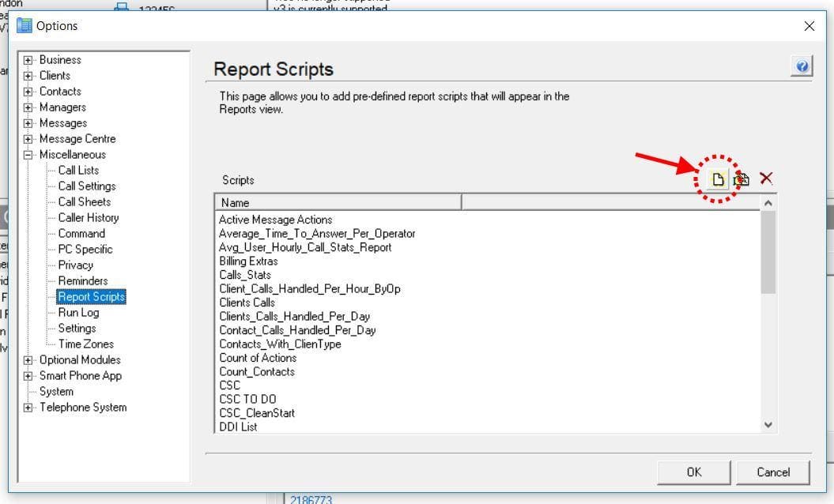Select Settings under Miscellaneous
834x504 pixels.
tap(77, 328)
